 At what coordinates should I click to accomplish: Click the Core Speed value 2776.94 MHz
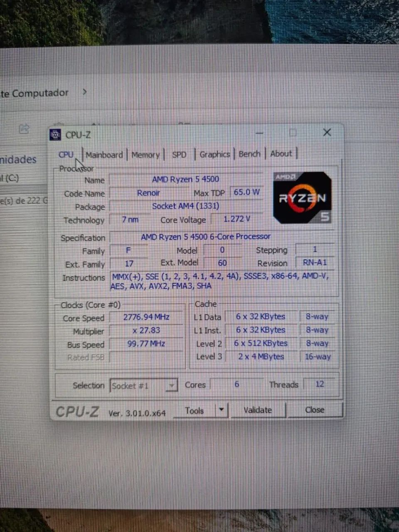pos(146,317)
